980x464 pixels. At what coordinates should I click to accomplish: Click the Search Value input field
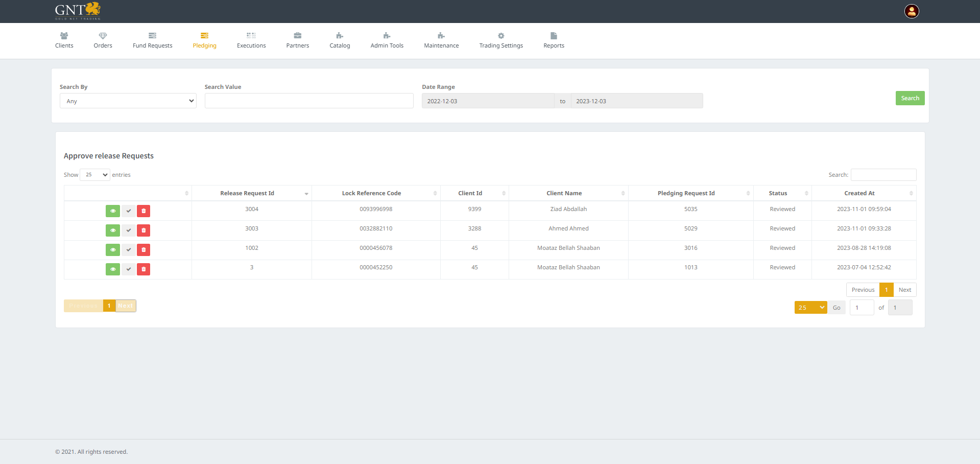(308, 101)
